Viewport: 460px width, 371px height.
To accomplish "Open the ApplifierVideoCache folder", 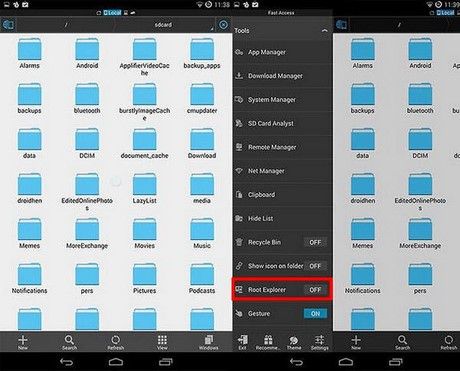I will [x=144, y=57].
